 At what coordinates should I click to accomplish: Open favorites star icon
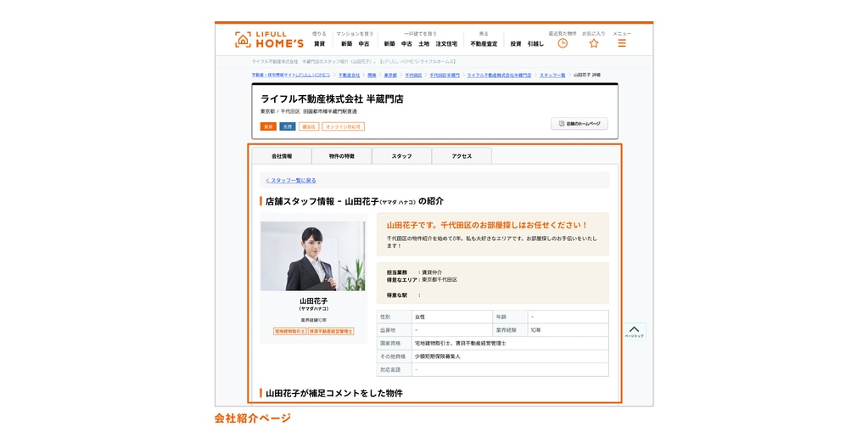coord(593,43)
